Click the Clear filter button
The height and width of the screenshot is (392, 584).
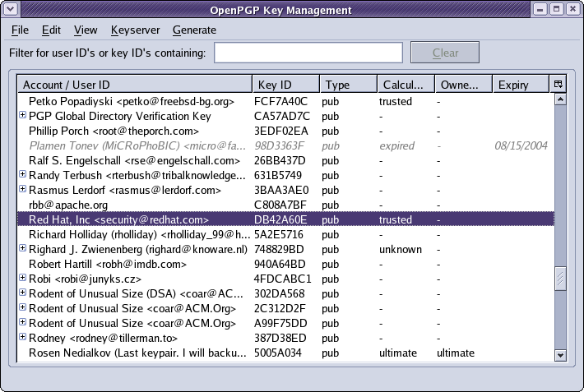tap(445, 53)
